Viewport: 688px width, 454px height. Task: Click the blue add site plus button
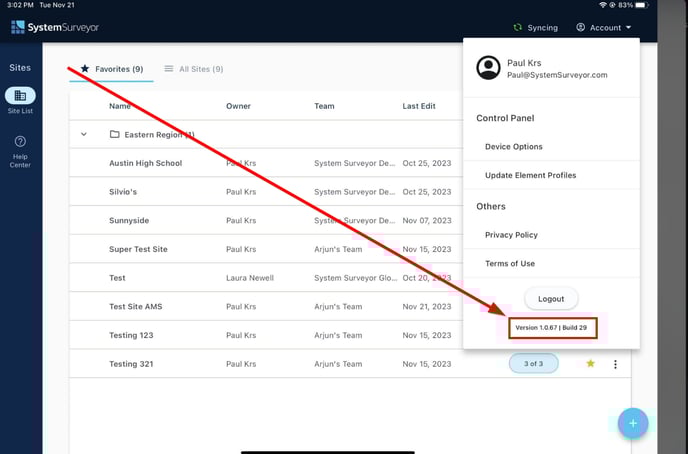(x=633, y=423)
